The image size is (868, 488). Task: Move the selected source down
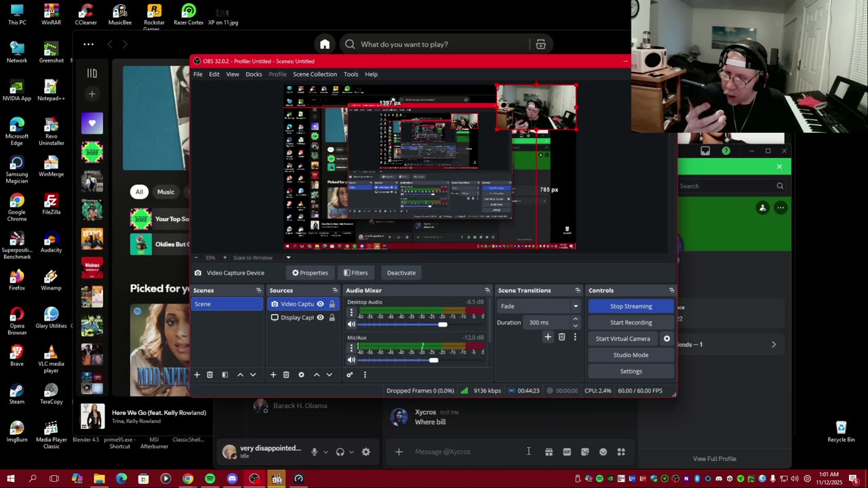pyautogui.click(x=330, y=375)
